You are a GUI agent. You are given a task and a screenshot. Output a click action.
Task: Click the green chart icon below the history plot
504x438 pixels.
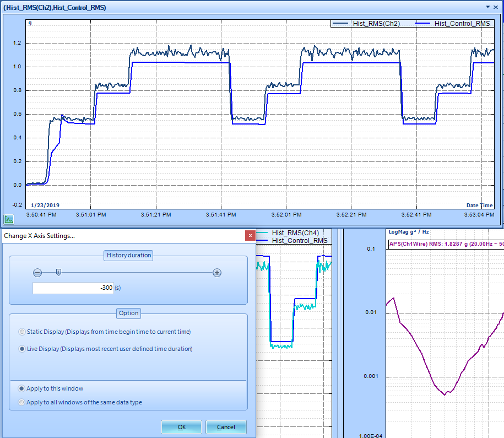coord(9,219)
